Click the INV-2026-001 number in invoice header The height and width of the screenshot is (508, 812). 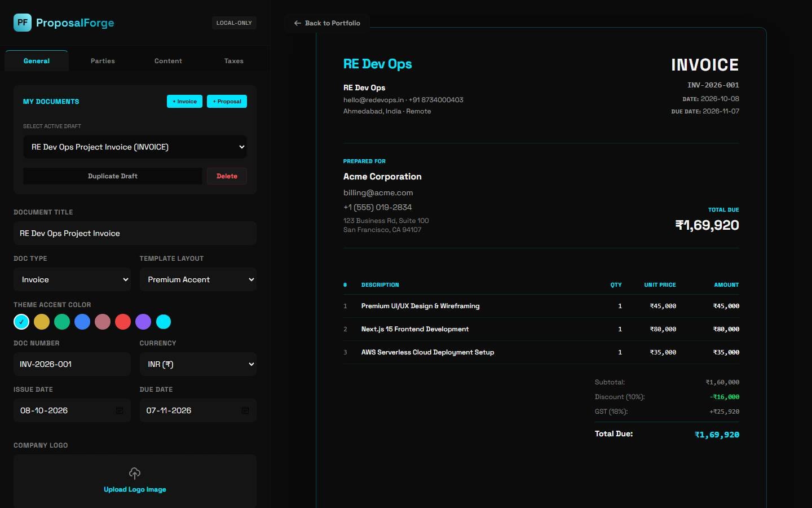point(713,85)
